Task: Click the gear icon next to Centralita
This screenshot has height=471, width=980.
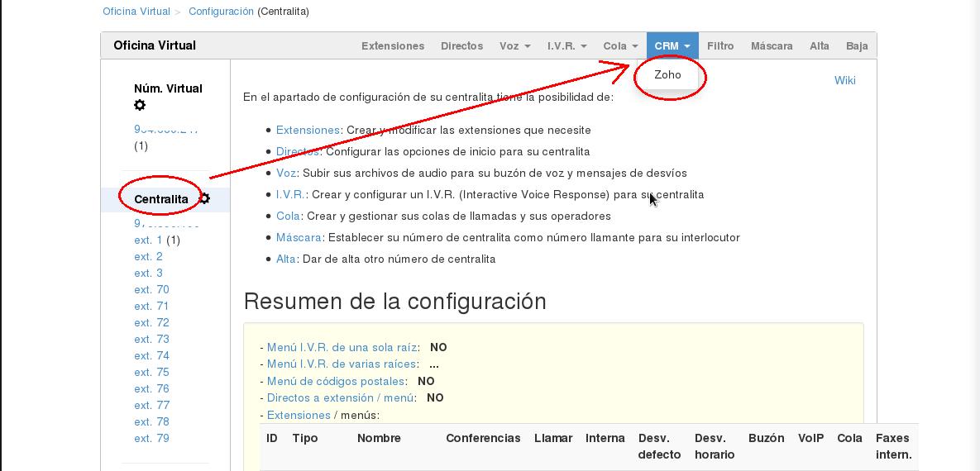Action: tap(204, 198)
